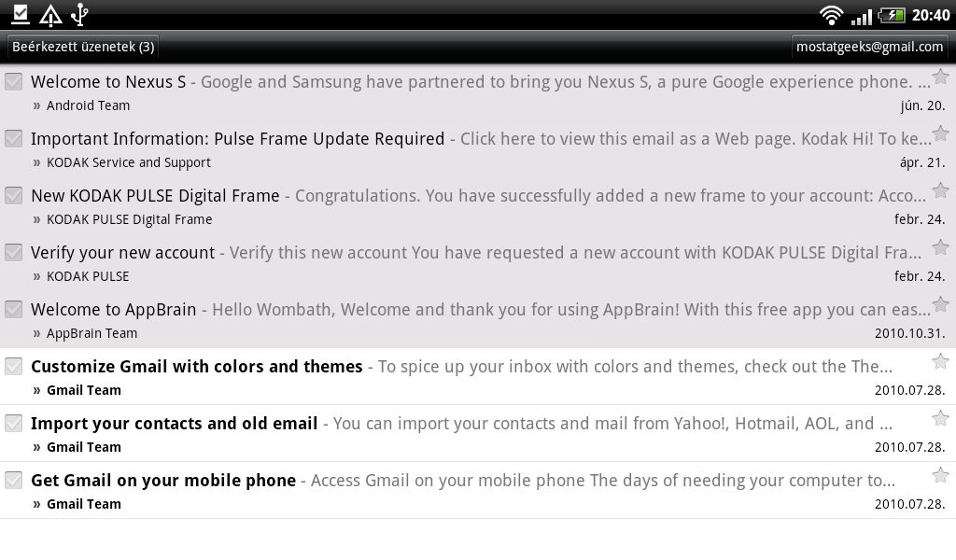956x560 pixels.
Task: Open the mostatgeeks@gmail.com account switcher
Action: coord(869,47)
